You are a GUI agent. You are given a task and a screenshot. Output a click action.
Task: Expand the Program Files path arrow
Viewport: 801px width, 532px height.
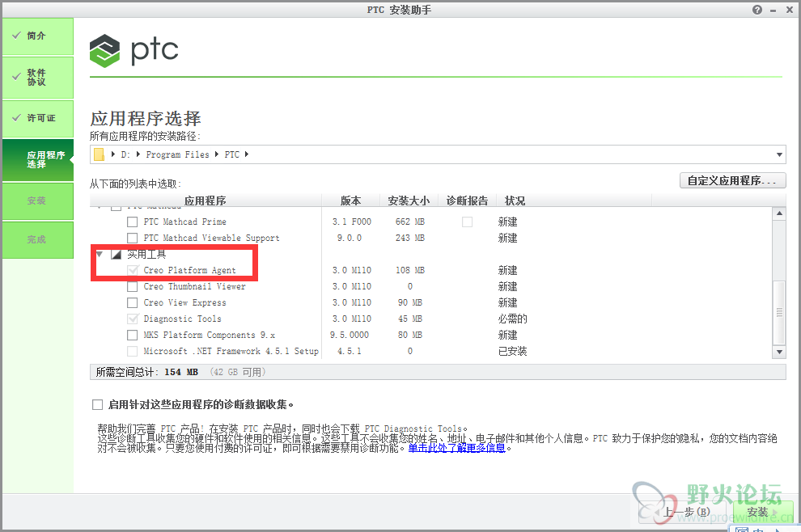click(217, 154)
